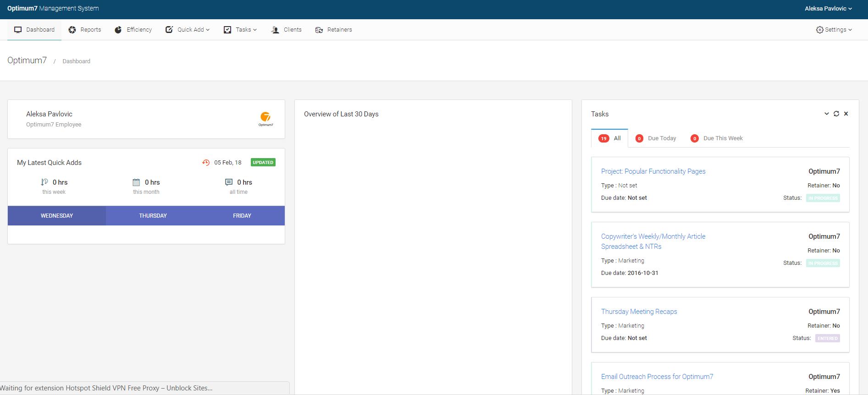The width and height of the screenshot is (868, 395).
Task: Click the 05 Feb, 18 date text
Action: click(x=228, y=163)
